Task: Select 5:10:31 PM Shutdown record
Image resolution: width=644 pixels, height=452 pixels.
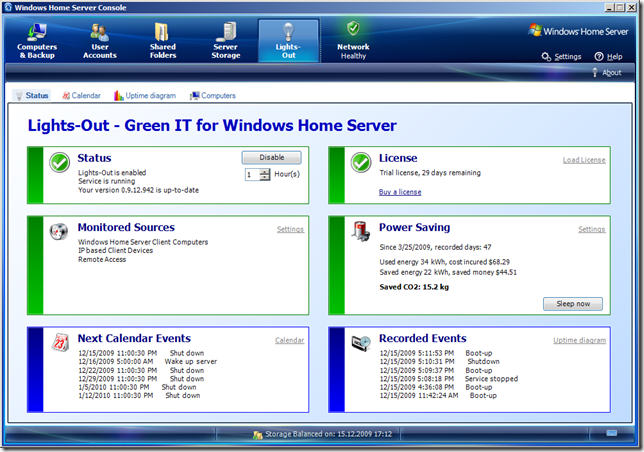Action: pyautogui.click(x=439, y=362)
